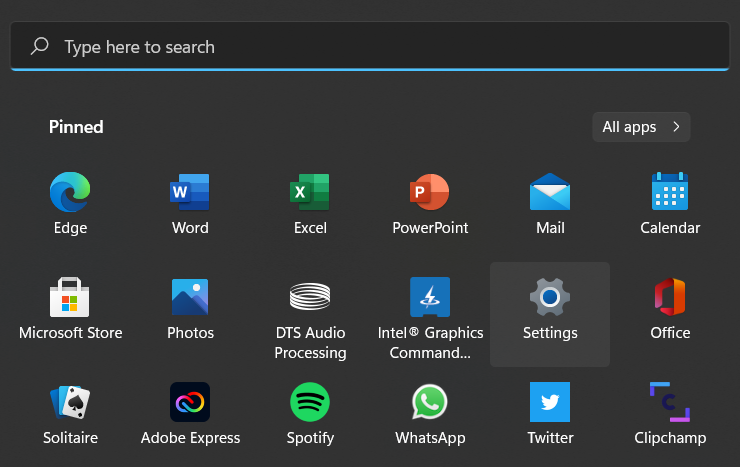Screen dimensions: 740x467
Task: Open the Edge browser icon
Action: pos(70,192)
